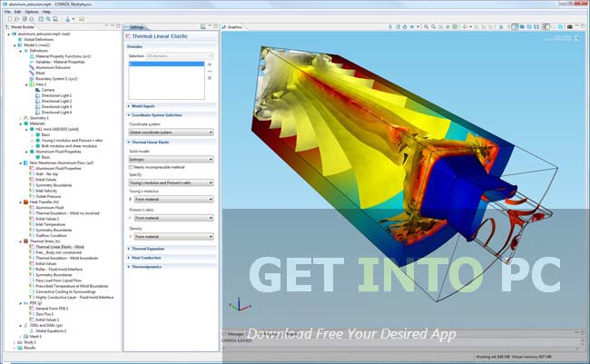
Task: Click the Camera node icon under View 1
Action: click(x=37, y=90)
